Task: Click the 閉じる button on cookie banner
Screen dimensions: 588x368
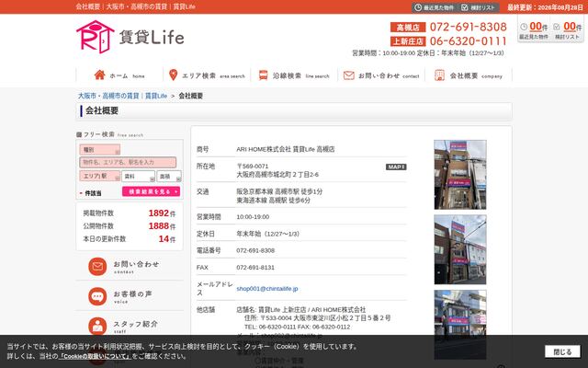Action: 562,351
